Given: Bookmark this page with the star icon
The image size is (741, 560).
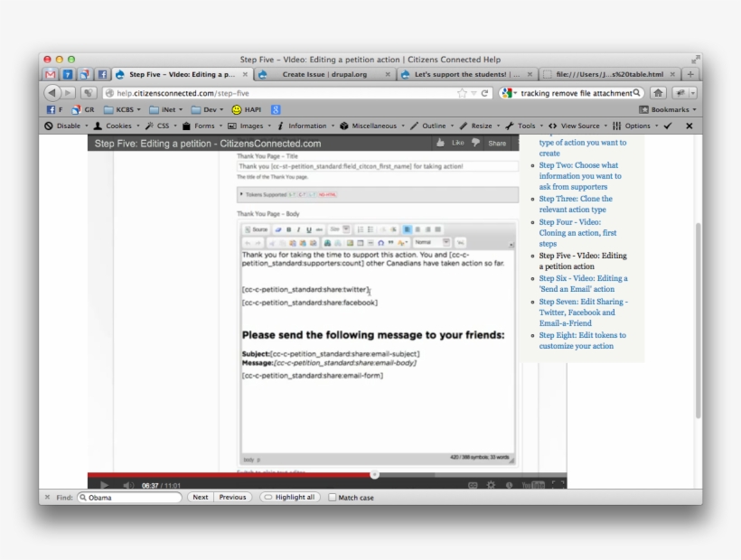Looking at the screenshot, I should click(462, 93).
